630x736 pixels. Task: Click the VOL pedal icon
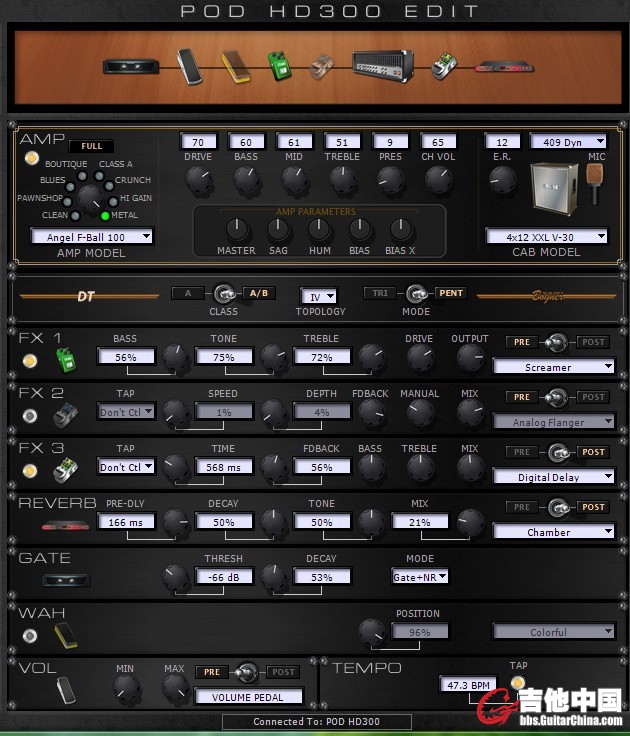pos(66,690)
